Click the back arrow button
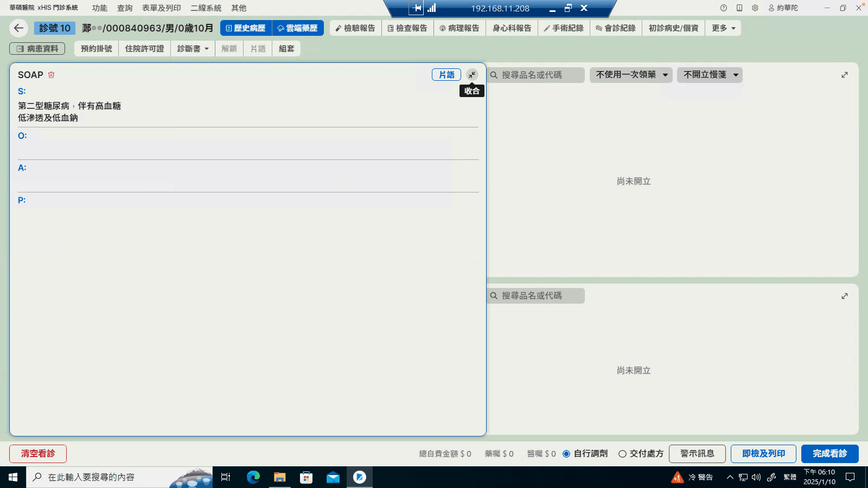This screenshot has height=488, width=868. coord(19,28)
